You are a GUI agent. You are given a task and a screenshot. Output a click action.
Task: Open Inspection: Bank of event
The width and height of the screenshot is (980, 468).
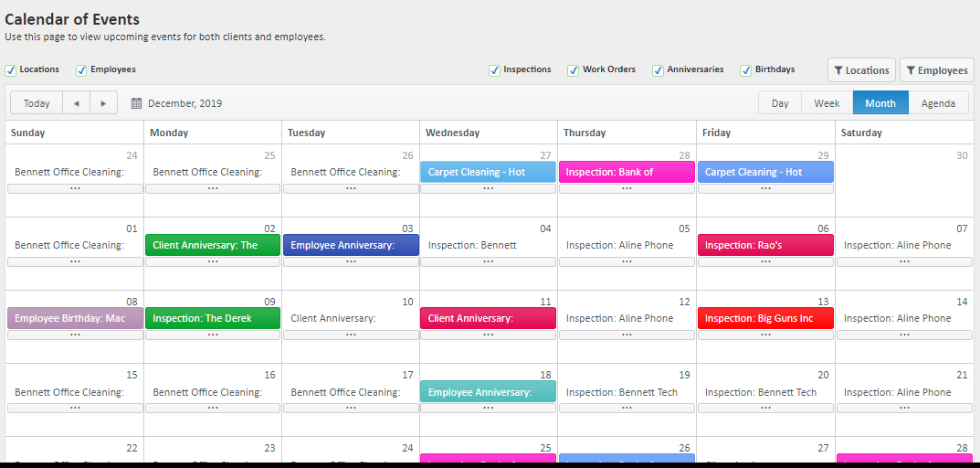point(627,172)
